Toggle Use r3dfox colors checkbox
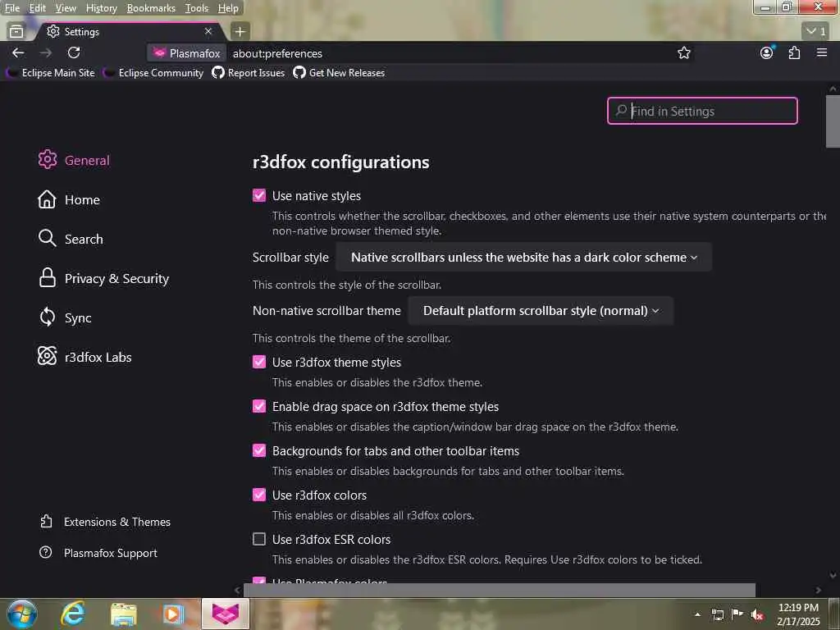The height and width of the screenshot is (630, 840). pyautogui.click(x=259, y=495)
